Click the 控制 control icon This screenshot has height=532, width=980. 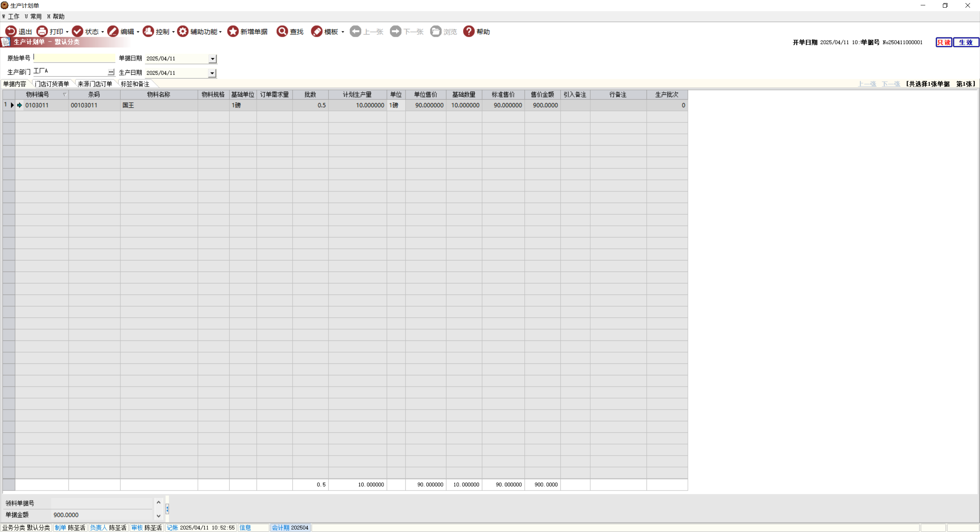click(148, 31)
